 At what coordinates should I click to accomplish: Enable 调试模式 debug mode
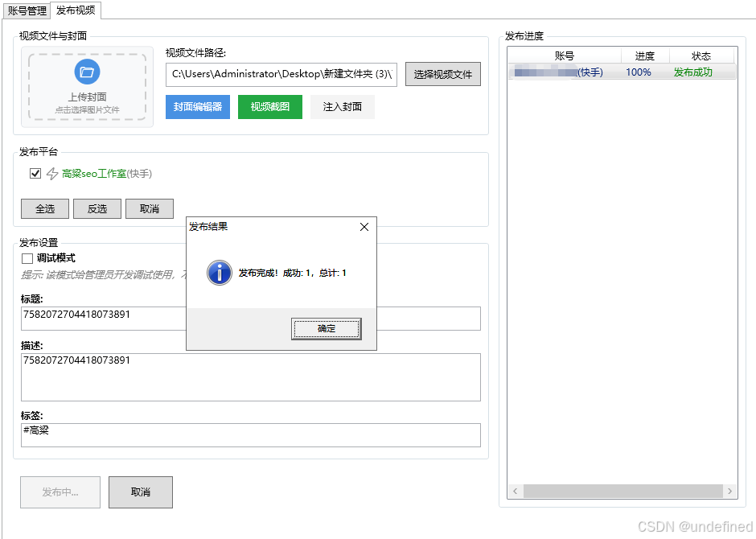tap(26, 257)
